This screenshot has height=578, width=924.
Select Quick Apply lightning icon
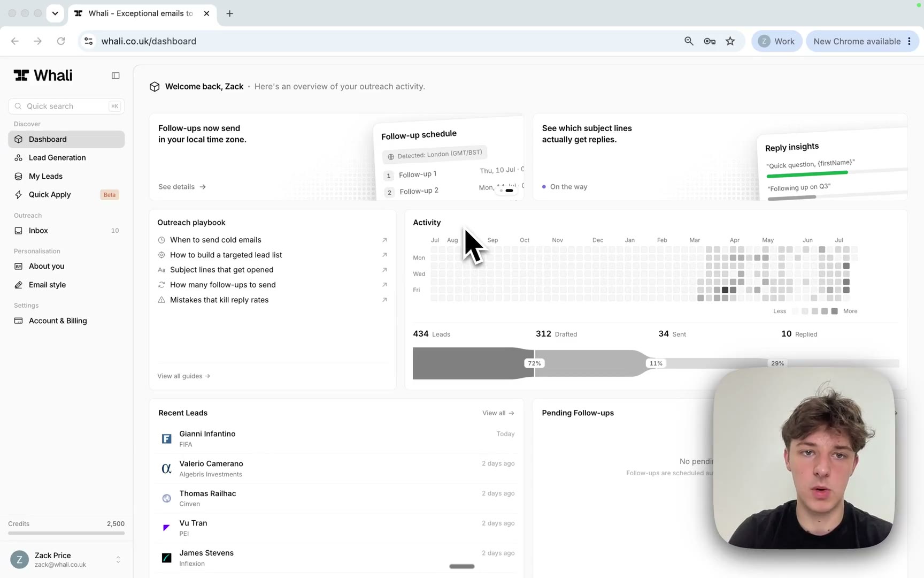[x=19, y=195]
